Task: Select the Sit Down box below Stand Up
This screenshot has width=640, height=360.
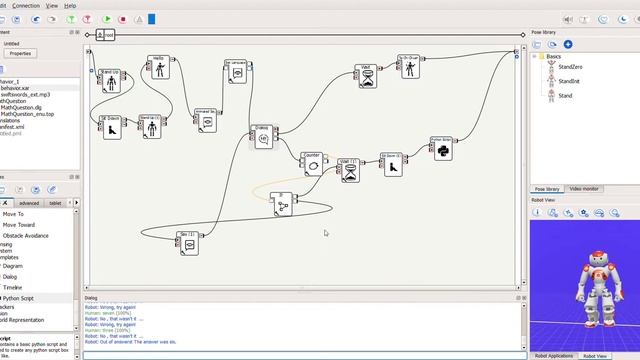Action: coord(112,127)
